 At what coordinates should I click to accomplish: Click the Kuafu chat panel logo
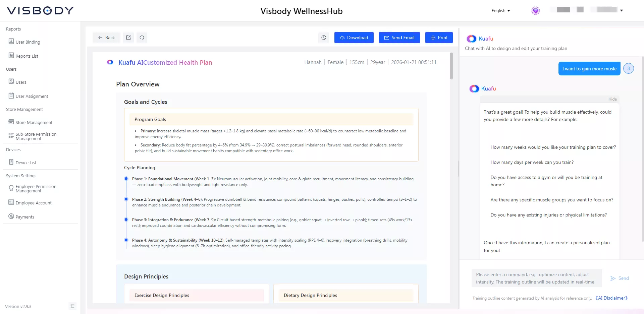(x=472, y=39)
